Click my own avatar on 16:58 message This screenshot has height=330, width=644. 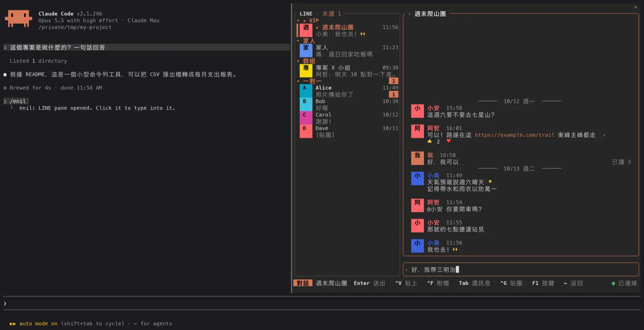point(417,158)
